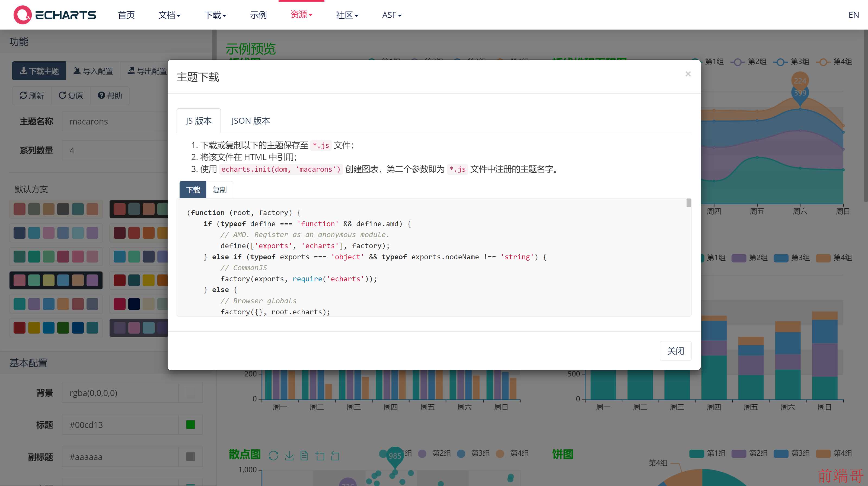This screenshot has width=868, height=486.
Task: Focus the 副标题 #aaaaaa input field
Action: pyautogui.click(x=120, y=457)
